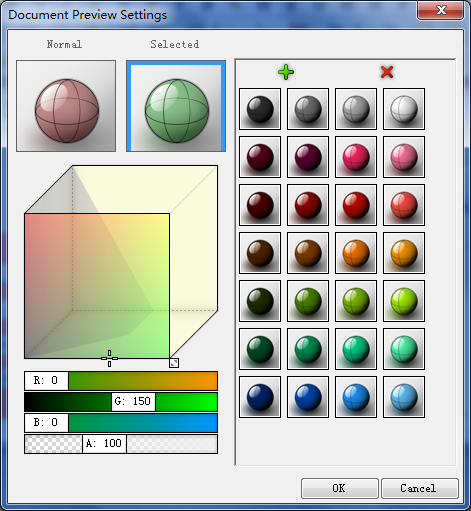The width and height of the screenshot is (471, 511).
Task: Click the small resize icon below the color cube corner
Action: (174, 363)
